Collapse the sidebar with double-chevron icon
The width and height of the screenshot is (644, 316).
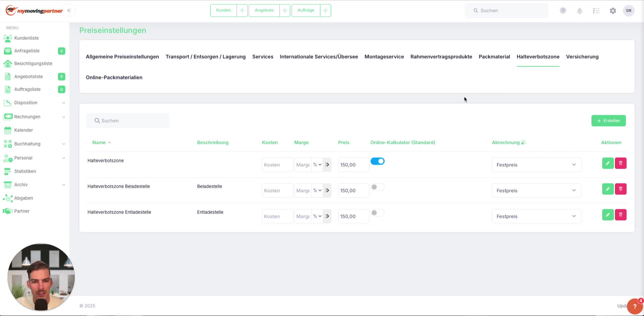69,10
